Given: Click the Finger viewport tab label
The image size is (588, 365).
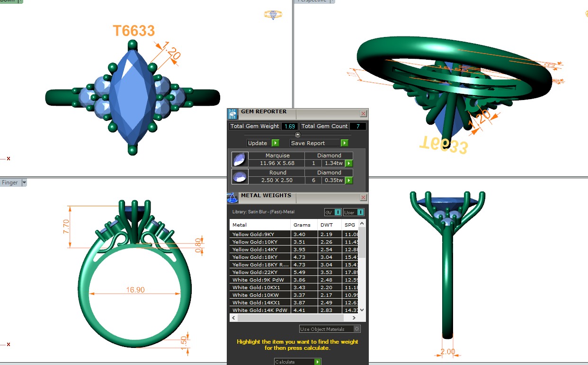Looking at the screenshot, I should click(x=9, y=182).
